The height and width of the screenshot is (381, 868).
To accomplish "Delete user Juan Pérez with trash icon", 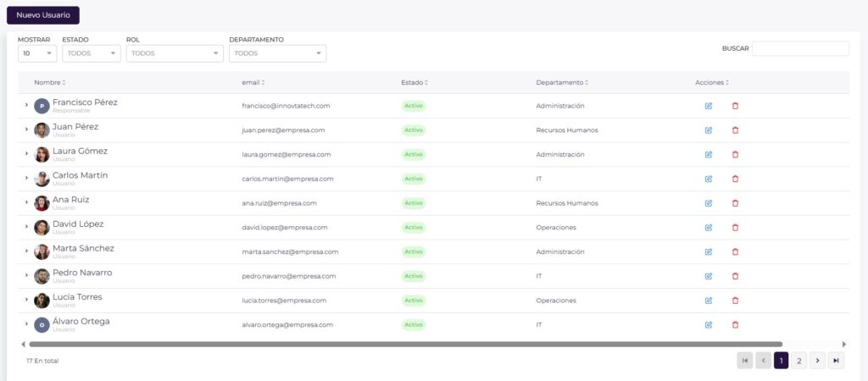I will 735,130.
